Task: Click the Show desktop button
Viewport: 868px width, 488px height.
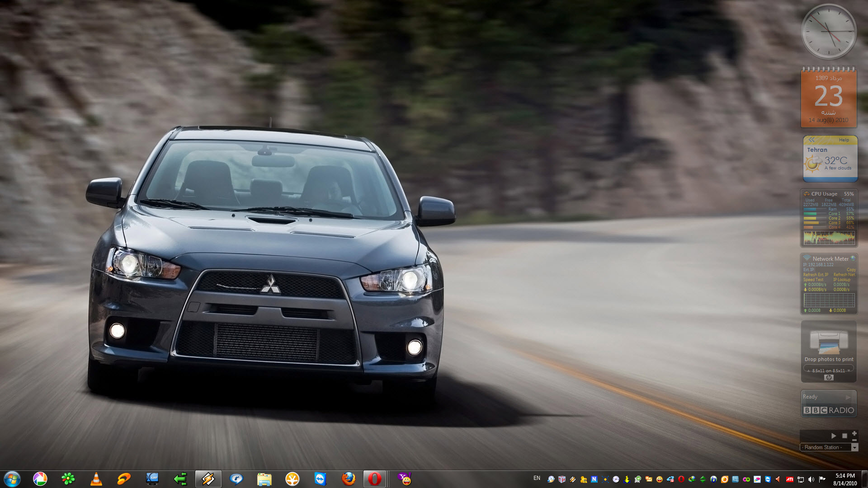Action: [864, 479]
